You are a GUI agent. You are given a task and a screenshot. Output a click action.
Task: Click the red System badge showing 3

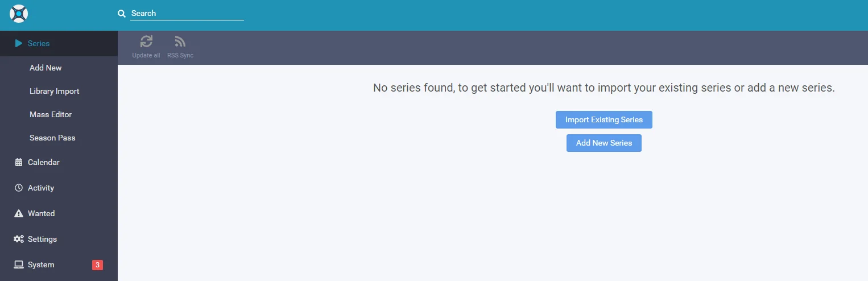click(97, 265)
